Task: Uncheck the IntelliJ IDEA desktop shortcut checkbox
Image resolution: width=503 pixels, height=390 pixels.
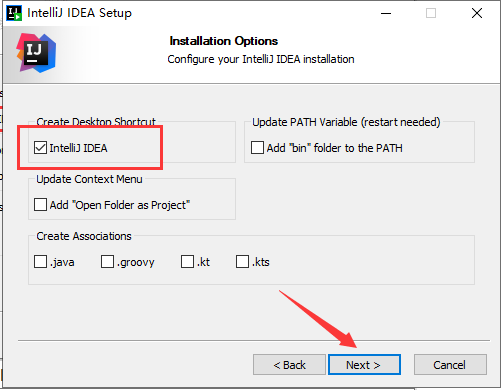Action: (40, 148)
